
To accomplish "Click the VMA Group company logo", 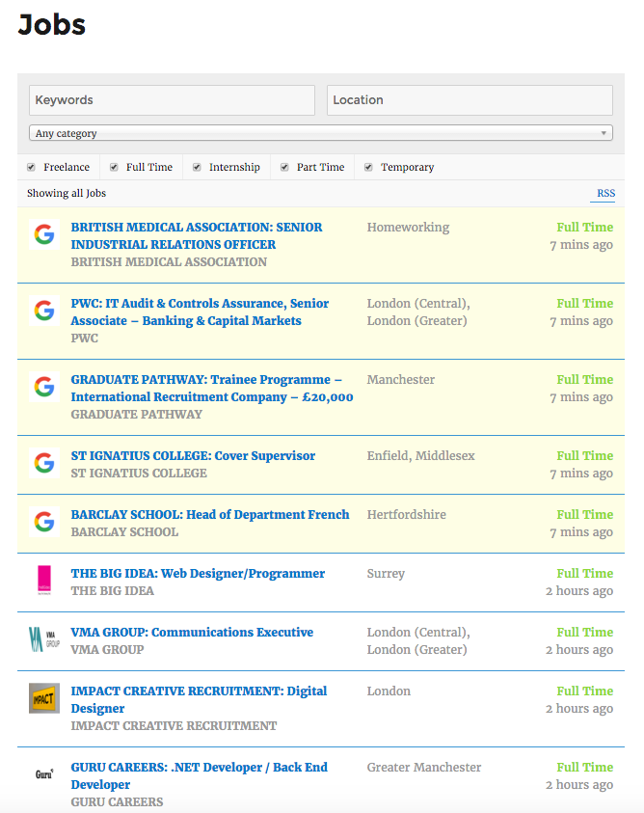I will coord(44,639).
